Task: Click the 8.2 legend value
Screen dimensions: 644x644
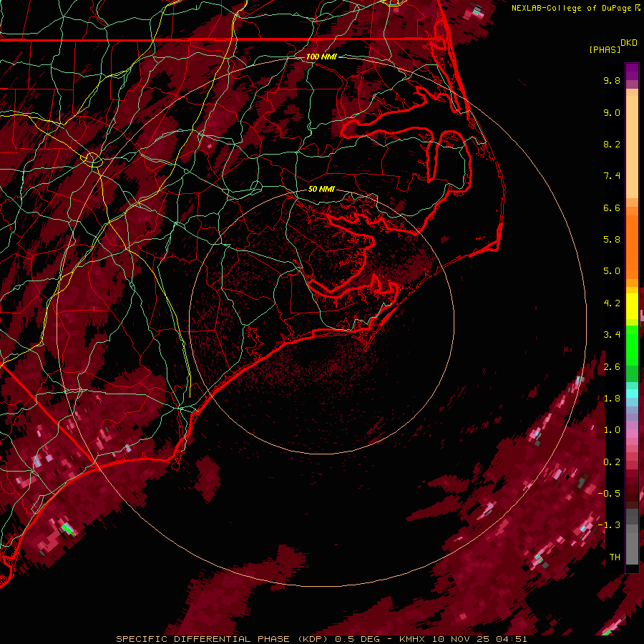Action: tap(612, 144)
